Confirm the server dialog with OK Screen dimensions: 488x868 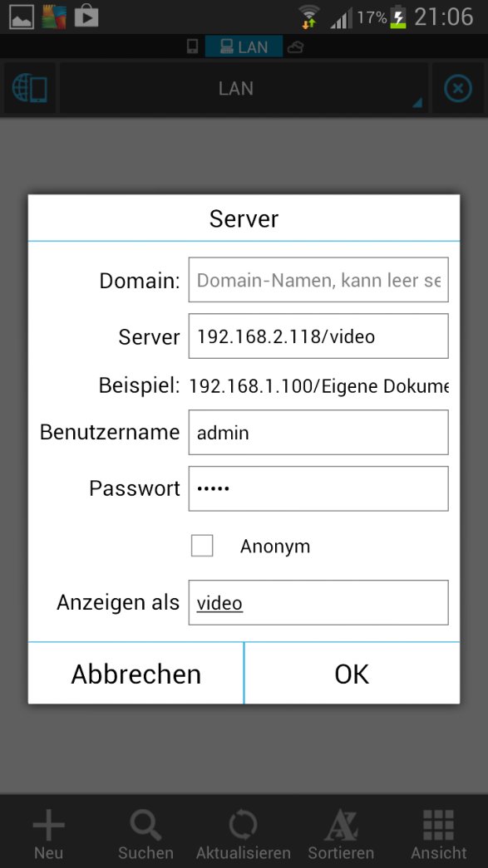(352, 674)
